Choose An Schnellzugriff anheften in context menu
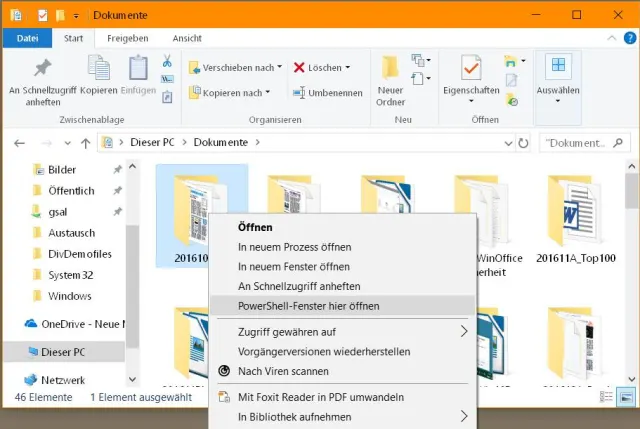Screen dimensions: 640x429 pos(342,286)
